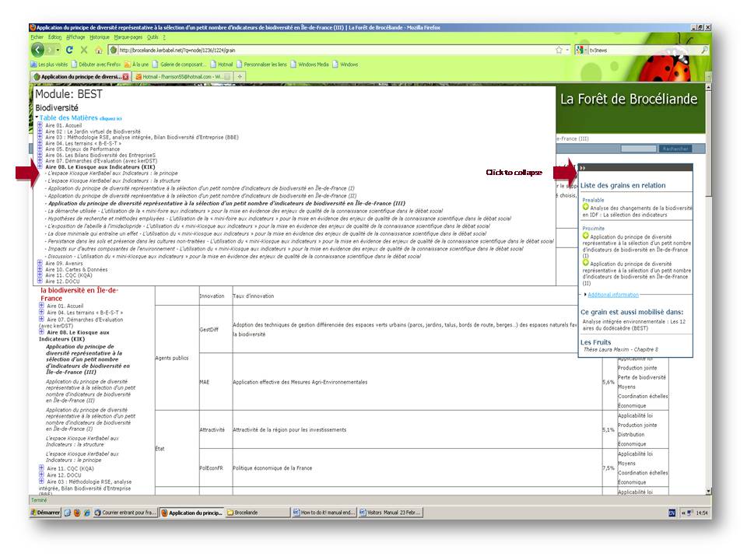Open the Personnaliser les liens bookmark

261,65
